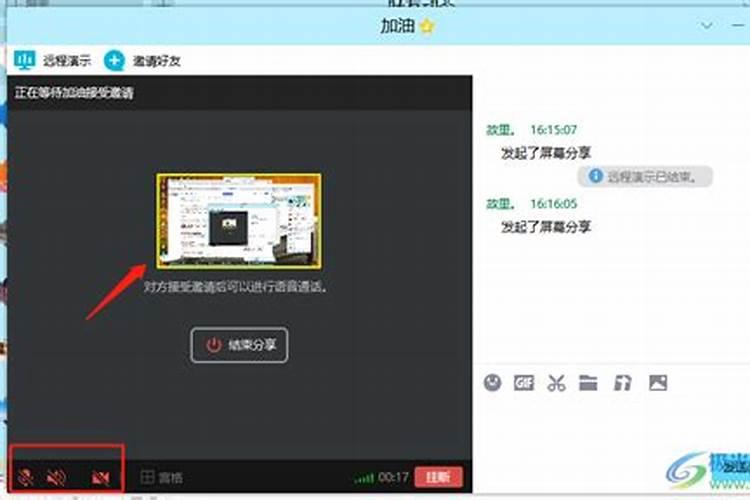Click the music sharing icon
Viewport: 750px width, 500px height.
622,383
